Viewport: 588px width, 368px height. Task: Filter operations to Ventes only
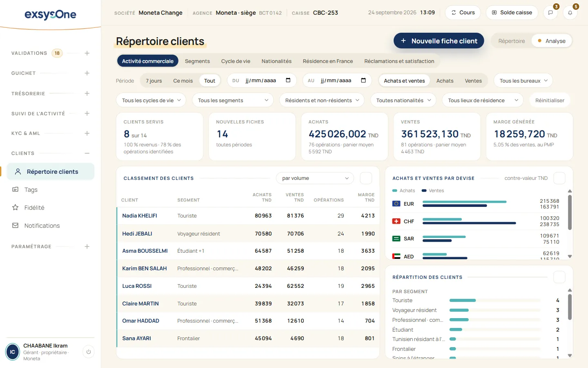473,81
